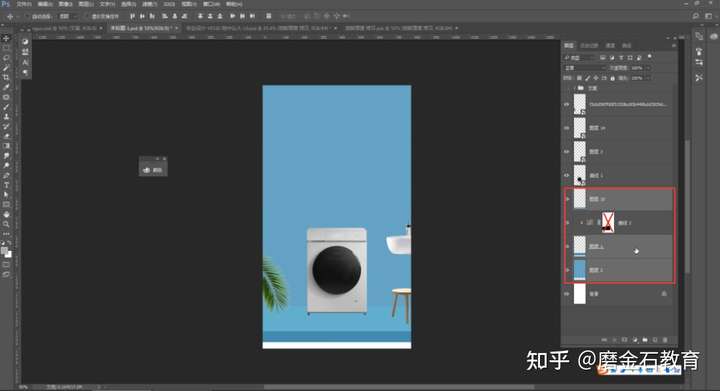Select the Pen tool

pos(6,175)
